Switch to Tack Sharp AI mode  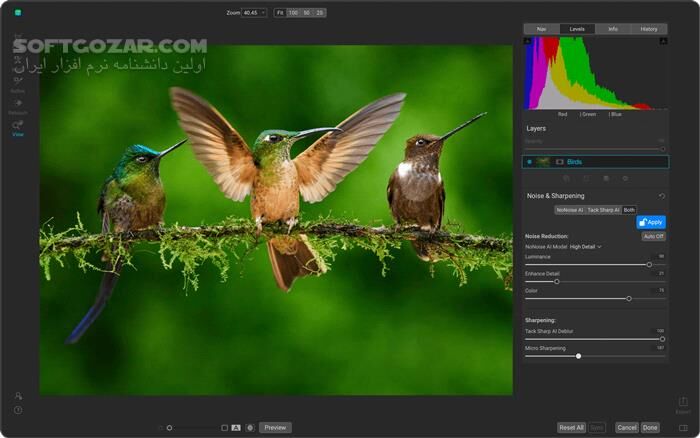coord(603,210)
